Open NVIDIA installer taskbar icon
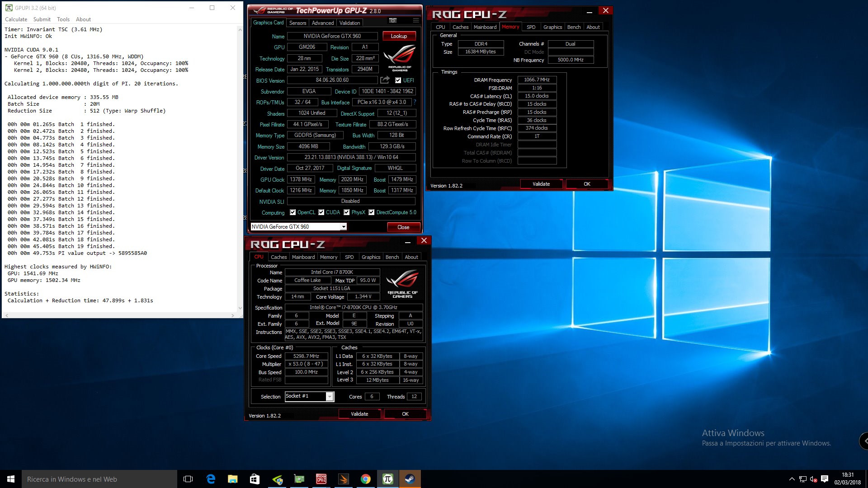 coord(277,479)
